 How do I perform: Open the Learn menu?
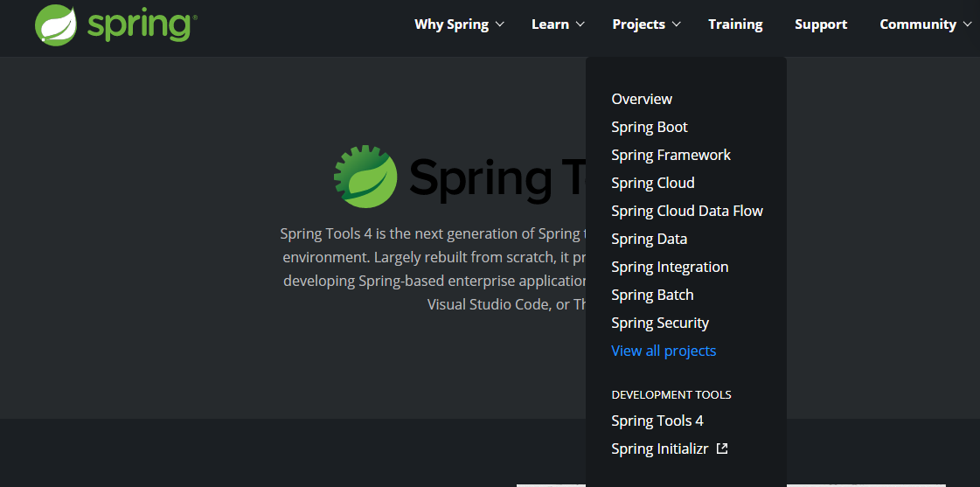[x=550, y=24]
